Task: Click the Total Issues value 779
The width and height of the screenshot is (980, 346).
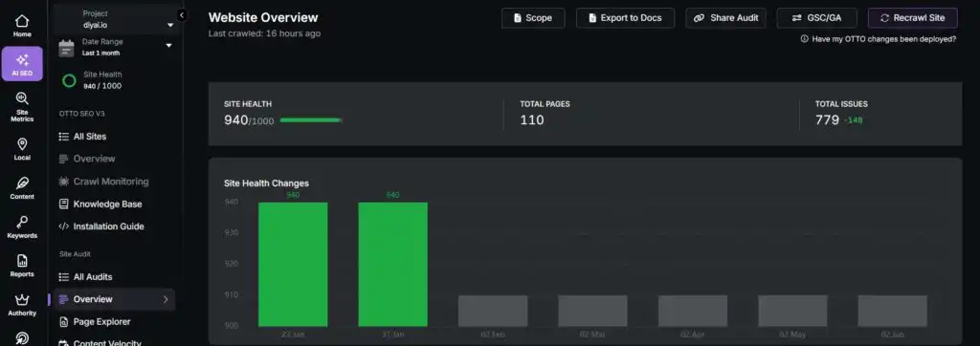Action: click(x=827, y=119)
